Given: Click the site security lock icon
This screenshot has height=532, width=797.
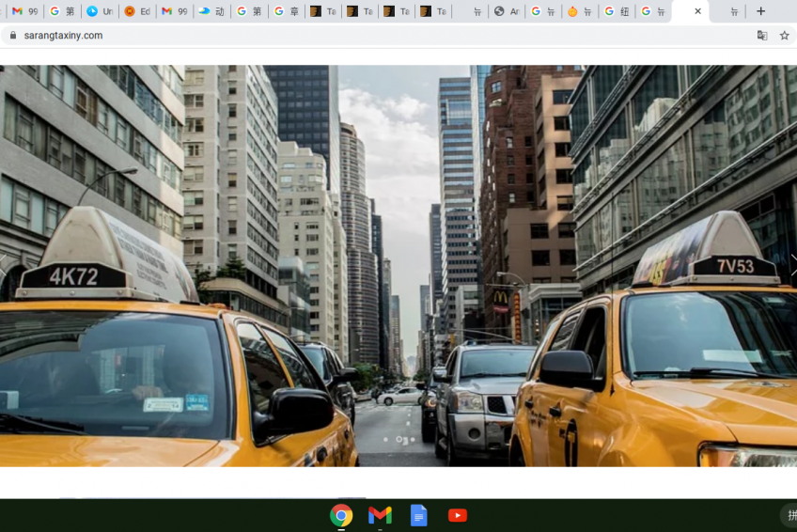Looking at the screenshot, I should click(12, 36).
